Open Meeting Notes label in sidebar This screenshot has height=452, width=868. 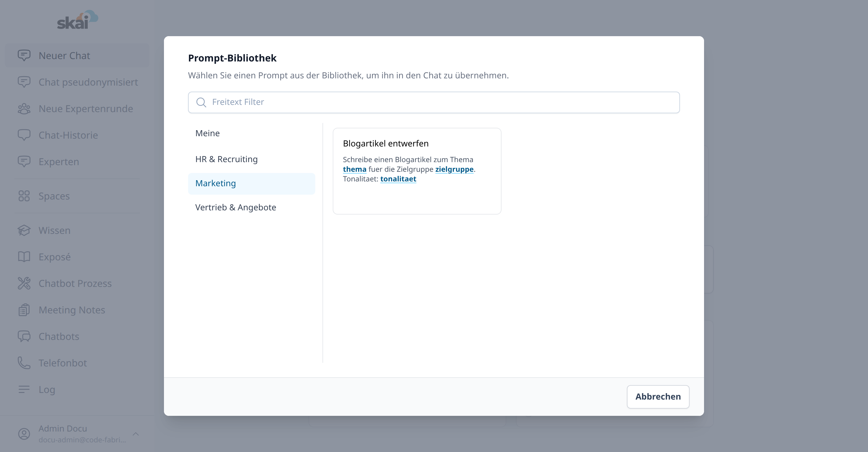72,310
